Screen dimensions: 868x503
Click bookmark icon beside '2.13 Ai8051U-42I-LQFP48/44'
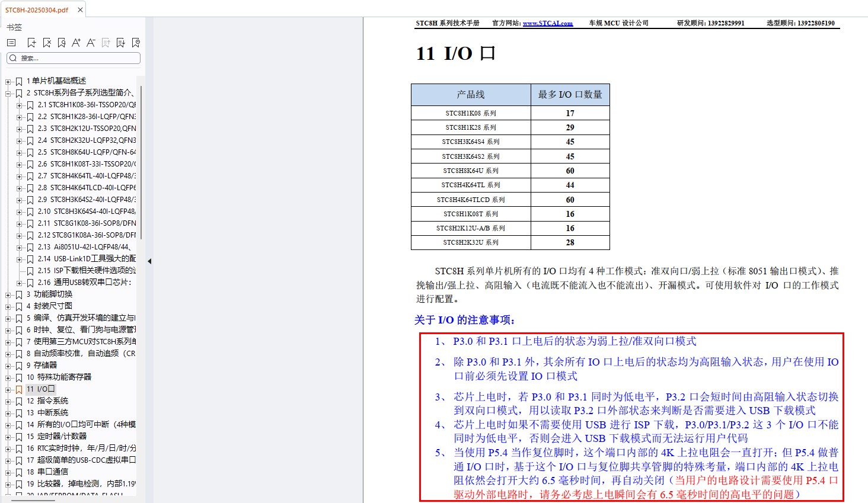30,247
